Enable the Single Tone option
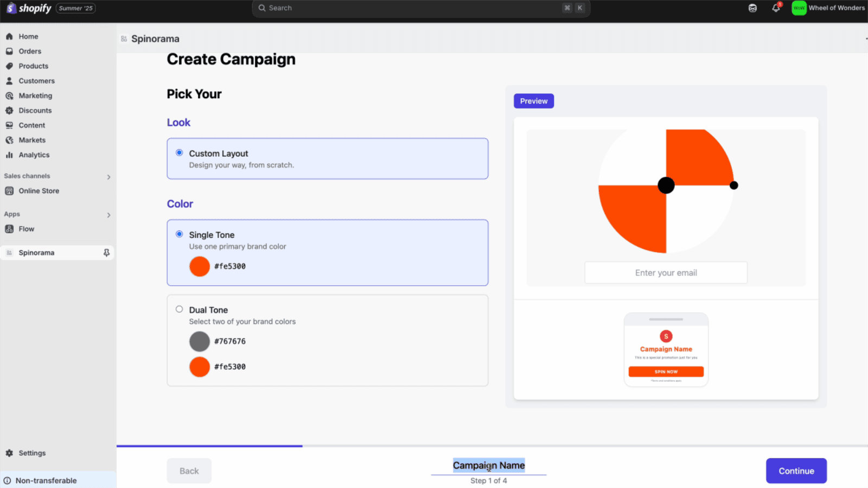Viewport: 868px width, 488px height. point(179,234)
